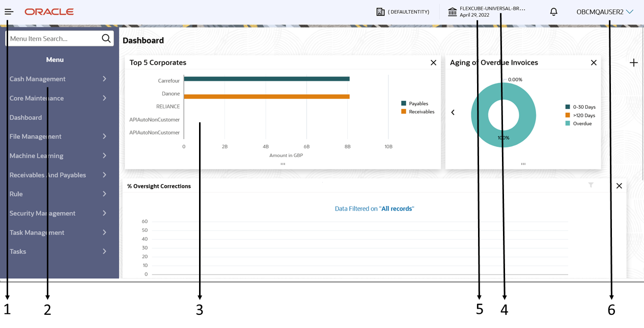Toggle Payables legend entry
Screen dimensions: 644x328
pyautogui.click(x=414, y=103)
